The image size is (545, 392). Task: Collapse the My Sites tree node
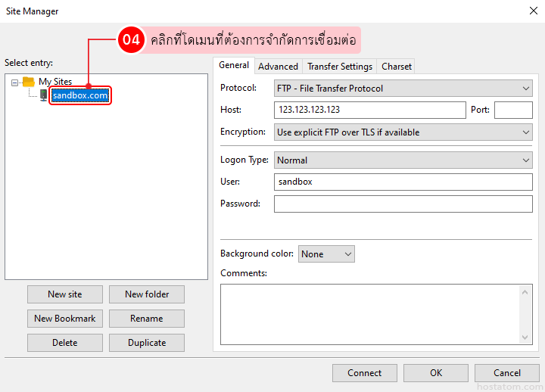pos(14,82)
